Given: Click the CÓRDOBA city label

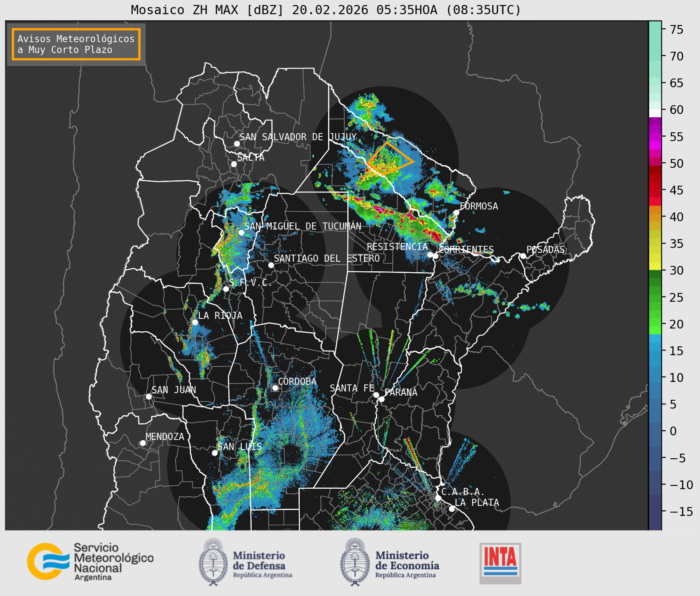Looking at the screenshot, I should (x=297, y=381).
